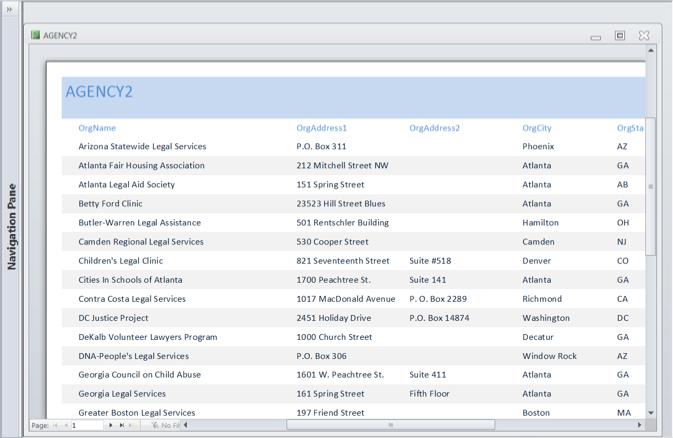Close the AGENCY2 report window
Image resolution: width=673 pixels, height=438 pixels.
pyautogui.click(x=644, y=36)
